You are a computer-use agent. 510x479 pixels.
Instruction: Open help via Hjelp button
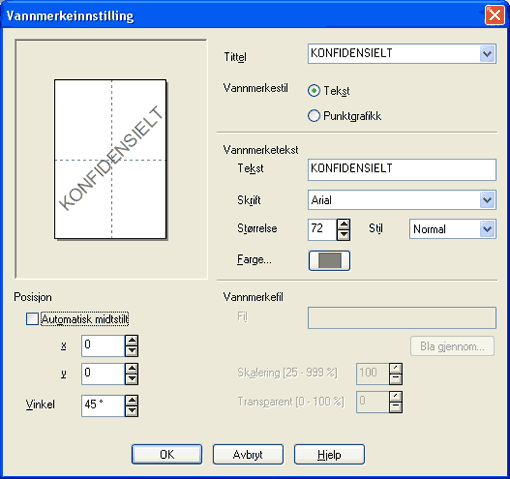click(329, 454)
